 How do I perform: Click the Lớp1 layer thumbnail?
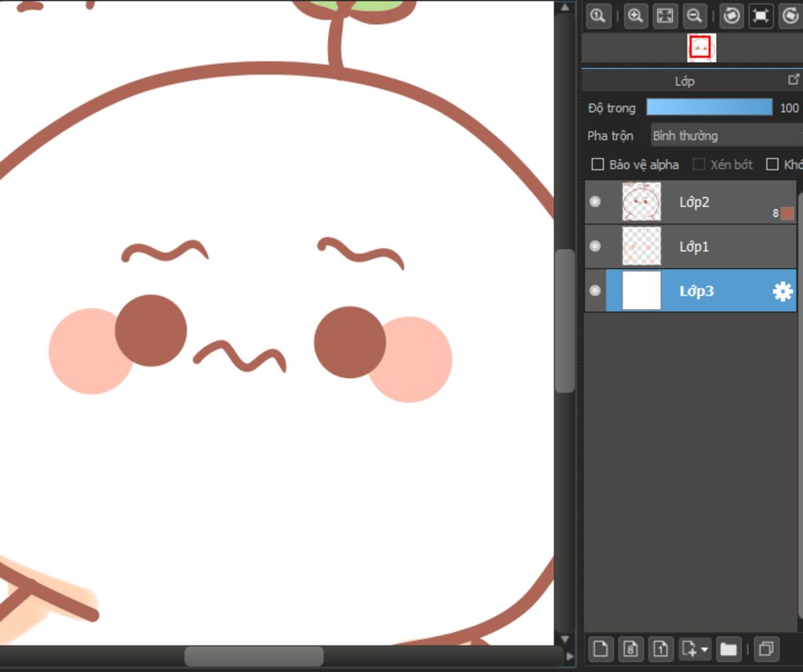click(641, 246)
